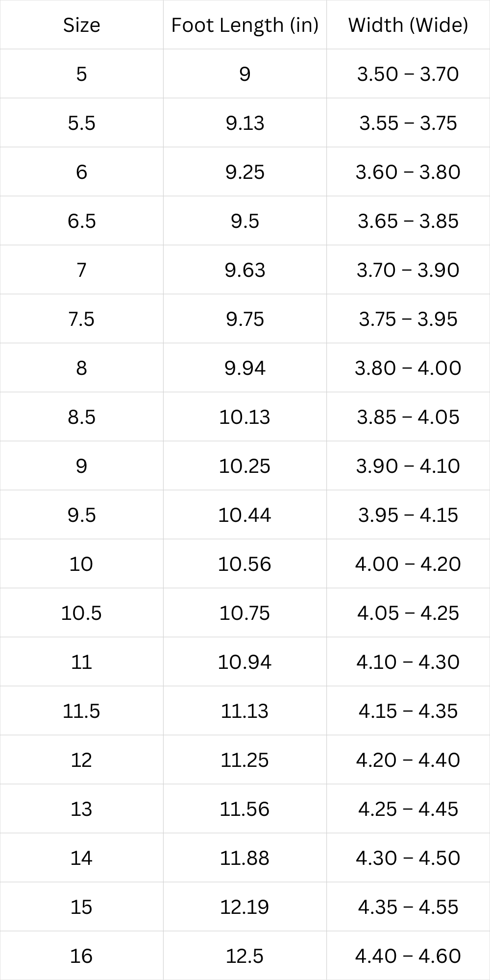Click width range 4.40 – 4.60
This screenshot has height=980, width=490.
[408, 956]
